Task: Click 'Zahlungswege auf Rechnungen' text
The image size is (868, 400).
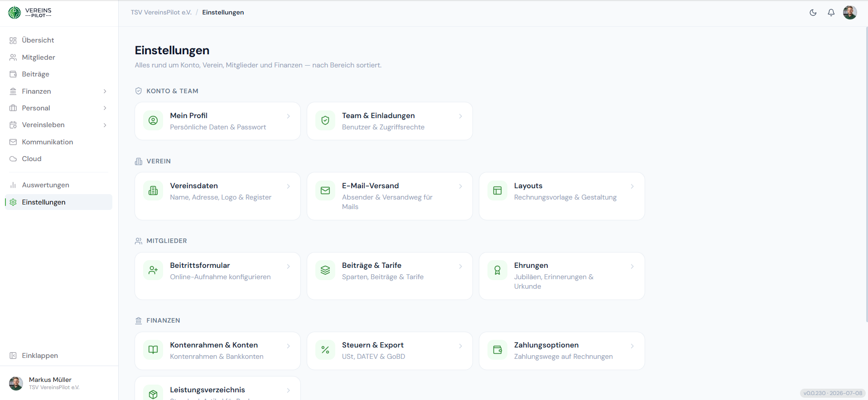Action: [x=563, y=357]
